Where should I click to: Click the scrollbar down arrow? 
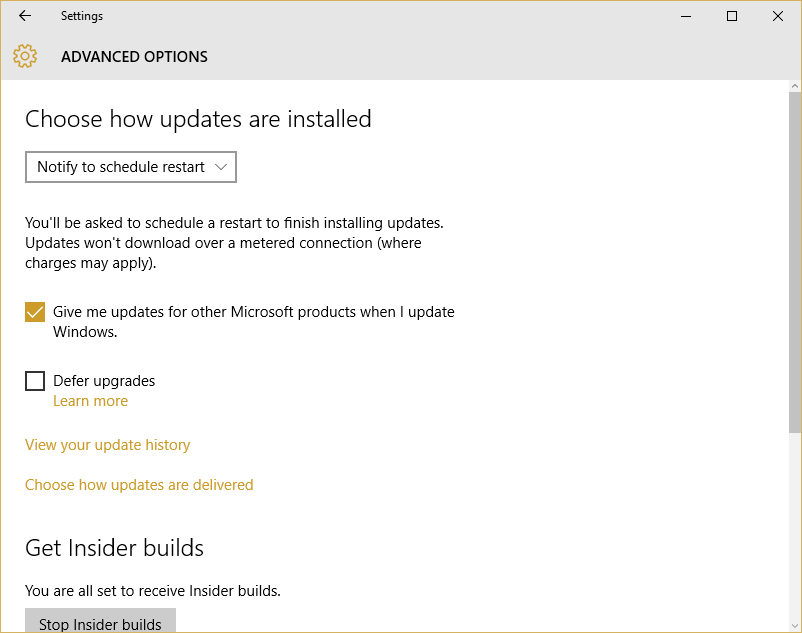pyautogui.click(x=793, y=626)
